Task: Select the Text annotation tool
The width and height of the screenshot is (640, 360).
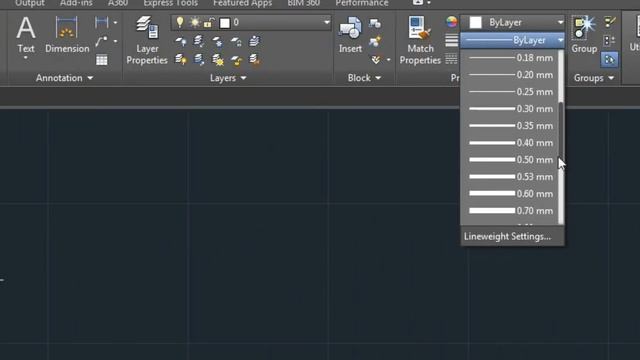Action: point(26,35)
